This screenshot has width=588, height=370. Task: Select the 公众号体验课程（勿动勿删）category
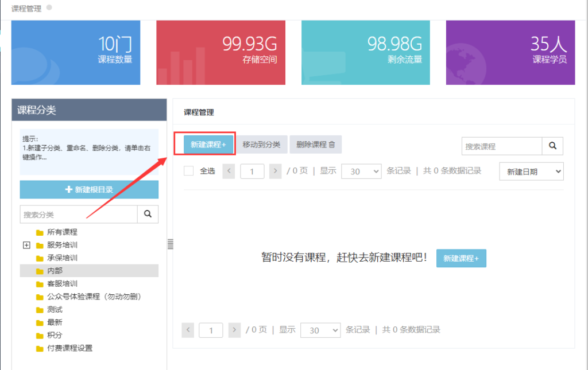[94, 297]
